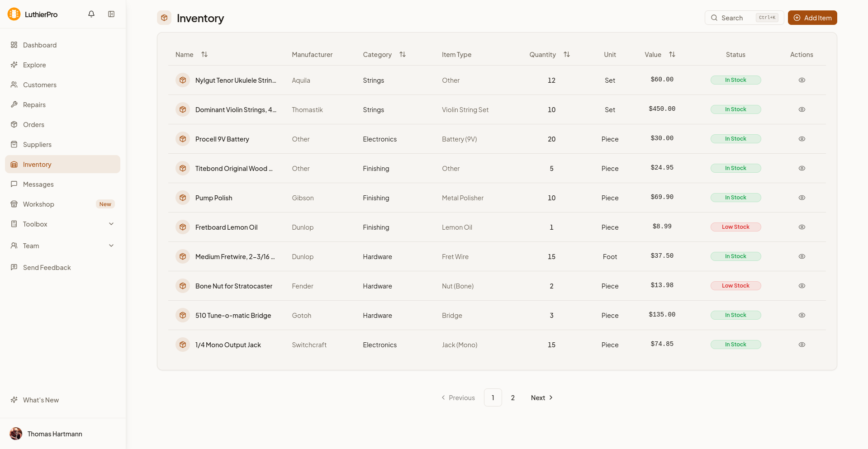View details of 510 Tune-o-matic Bridge
Image resolution: width=868 pixels, height=449 pixels.
[802, 315]
